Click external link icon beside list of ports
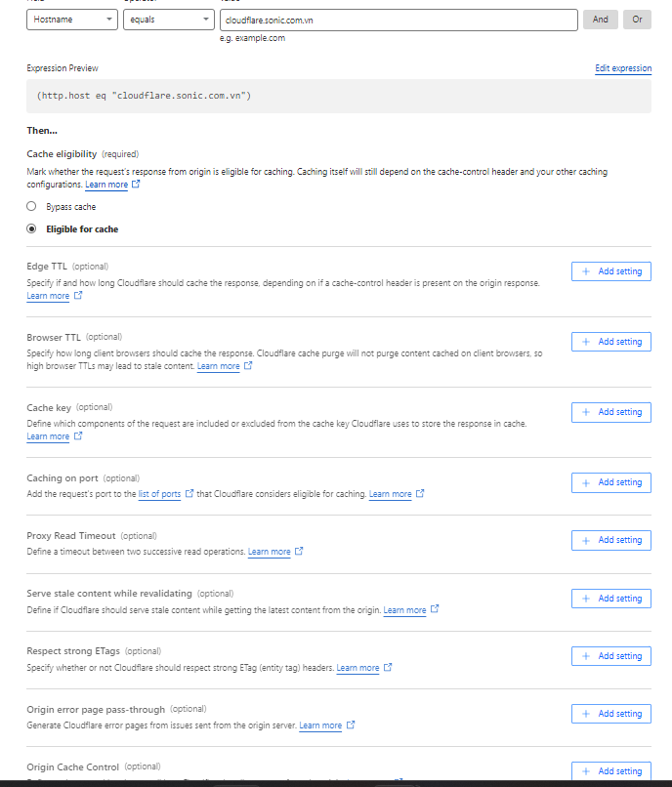 pos(189,494)
